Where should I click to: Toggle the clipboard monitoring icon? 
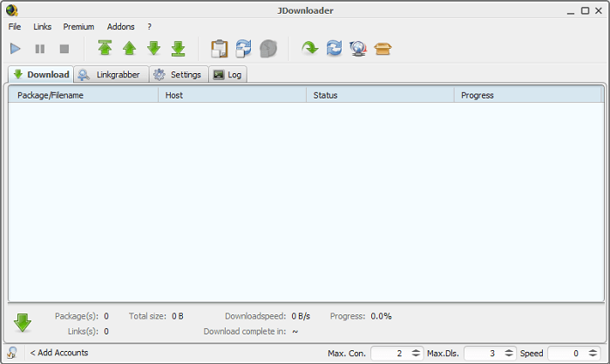point(219,49)
